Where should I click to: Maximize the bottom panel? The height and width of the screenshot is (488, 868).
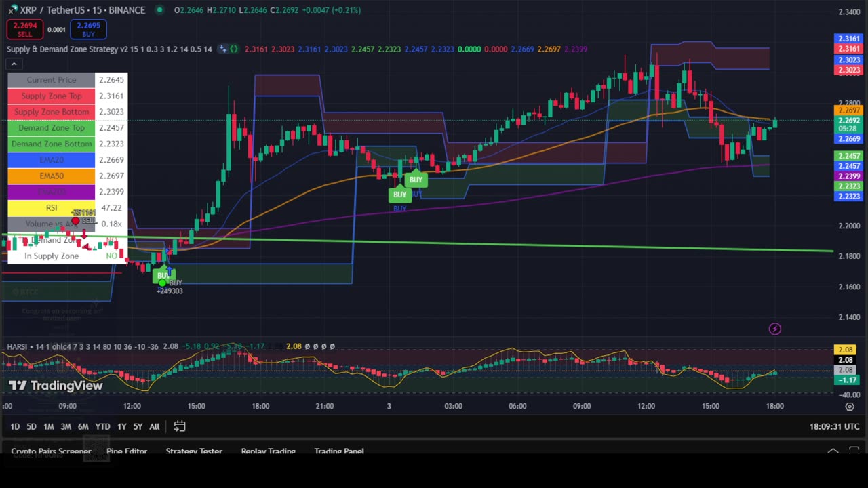coord(854,451)
